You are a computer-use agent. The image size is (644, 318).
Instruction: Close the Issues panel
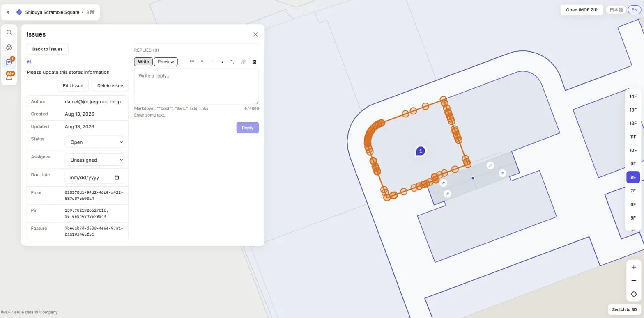click(255, 34)
